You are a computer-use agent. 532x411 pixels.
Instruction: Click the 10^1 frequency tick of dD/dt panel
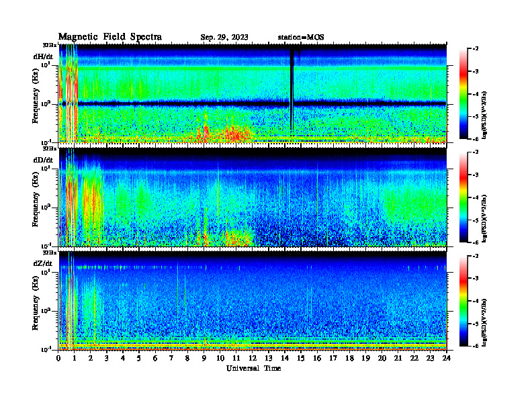coord(46,168)
